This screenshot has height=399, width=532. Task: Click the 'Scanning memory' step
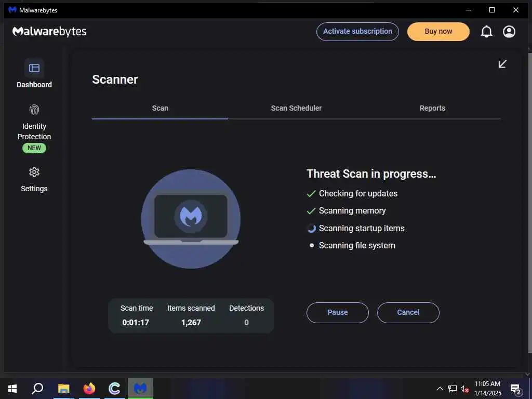click(346, 211)
